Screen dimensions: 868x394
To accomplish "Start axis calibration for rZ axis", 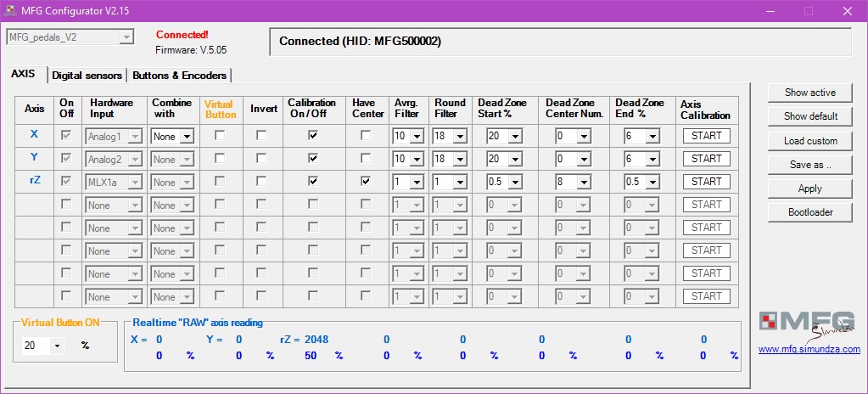I will 706,181.
